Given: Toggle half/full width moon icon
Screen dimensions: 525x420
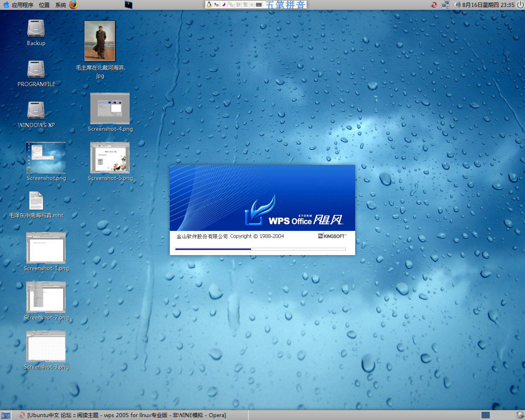Looking at the screenshot, I should click(224, 5).
